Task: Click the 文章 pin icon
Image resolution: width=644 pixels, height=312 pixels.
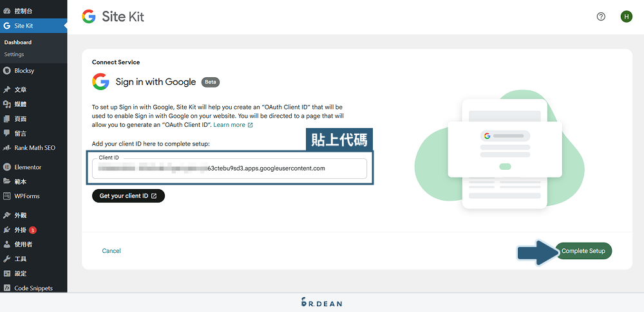Action: 6,89
